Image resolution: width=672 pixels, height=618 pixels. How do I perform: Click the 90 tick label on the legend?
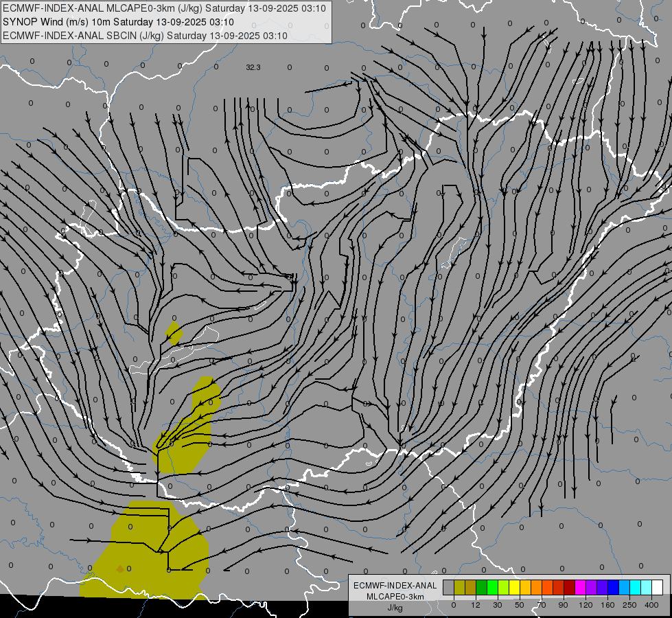(563, 605)
